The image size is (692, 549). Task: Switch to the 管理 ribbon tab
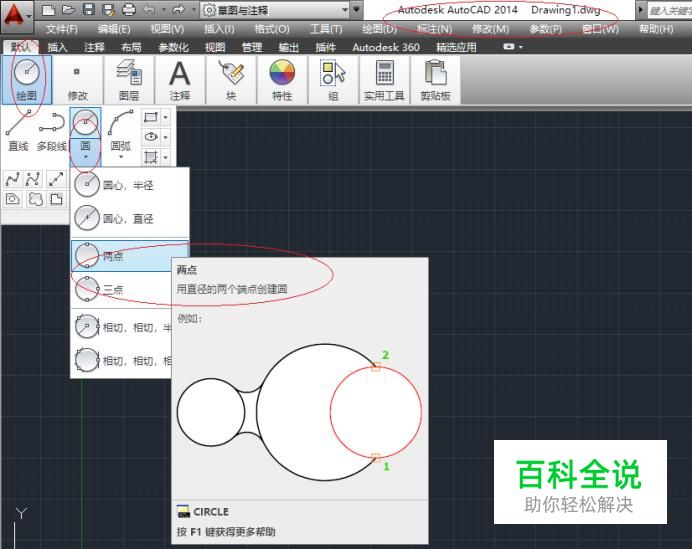252,47
